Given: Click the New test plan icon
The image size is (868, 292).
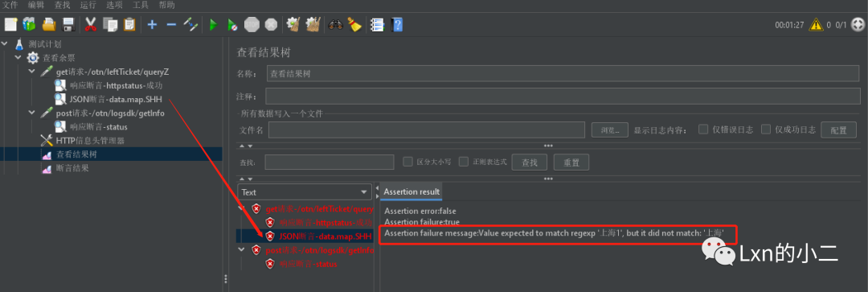Looking at the screenshot, I should click(x=11, y=24).
